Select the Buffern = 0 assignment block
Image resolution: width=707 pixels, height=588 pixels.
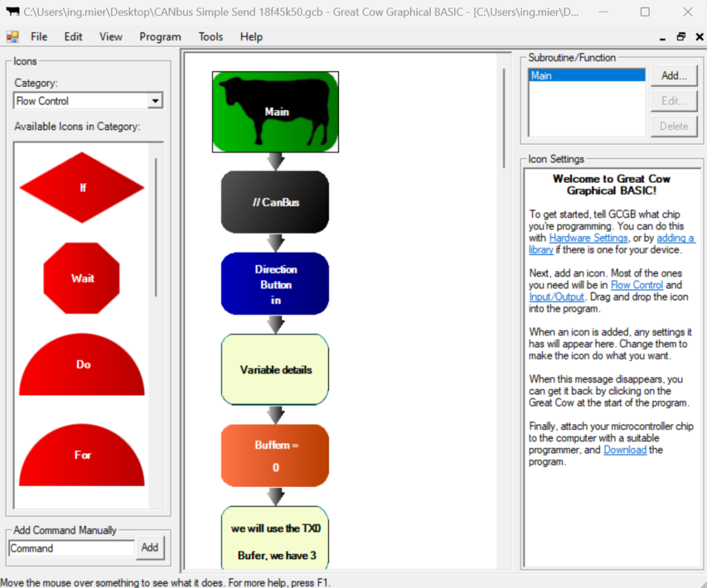tap(275, 455)
